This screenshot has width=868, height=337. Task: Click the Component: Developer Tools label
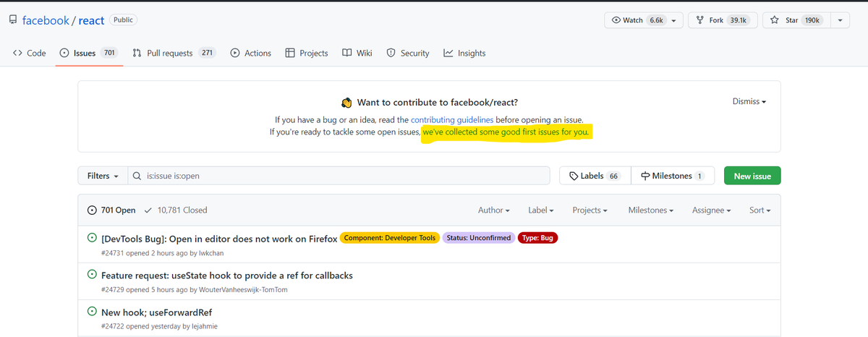(x=390, y=238)
